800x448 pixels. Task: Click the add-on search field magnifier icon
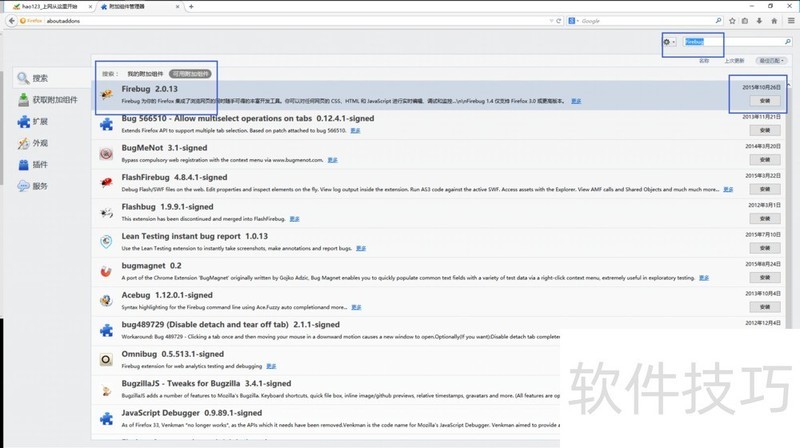click(x=788, y=42)
